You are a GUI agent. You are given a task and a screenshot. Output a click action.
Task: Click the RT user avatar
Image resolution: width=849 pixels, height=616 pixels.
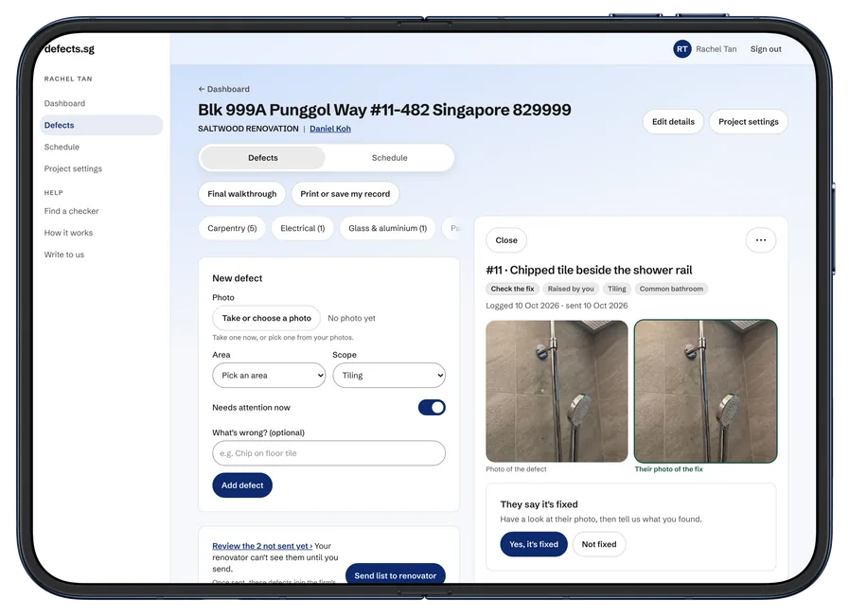pyautogui.click(x=682, y=49)
